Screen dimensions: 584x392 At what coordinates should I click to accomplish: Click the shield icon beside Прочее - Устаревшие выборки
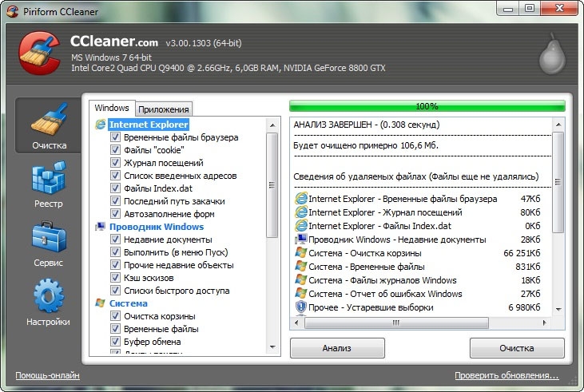301,307
